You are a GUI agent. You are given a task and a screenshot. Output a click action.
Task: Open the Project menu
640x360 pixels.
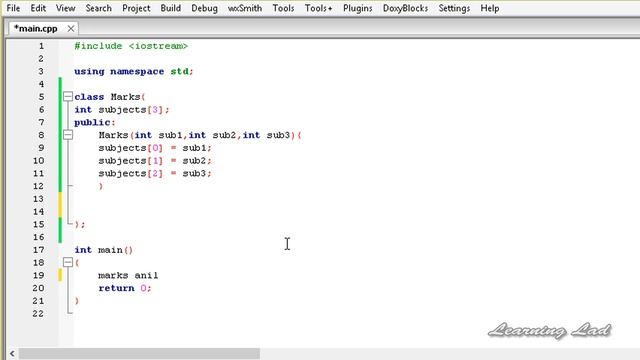click(136, 8)
